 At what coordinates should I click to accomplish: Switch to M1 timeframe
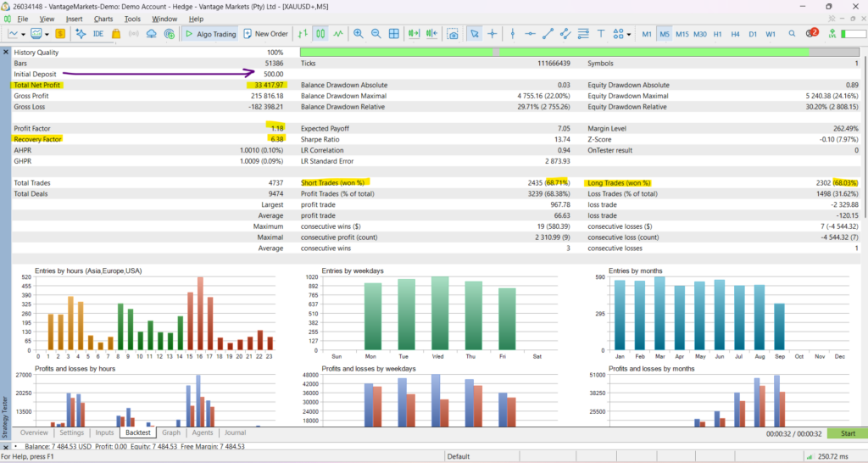pyautogui.click(x=647, y=34)
